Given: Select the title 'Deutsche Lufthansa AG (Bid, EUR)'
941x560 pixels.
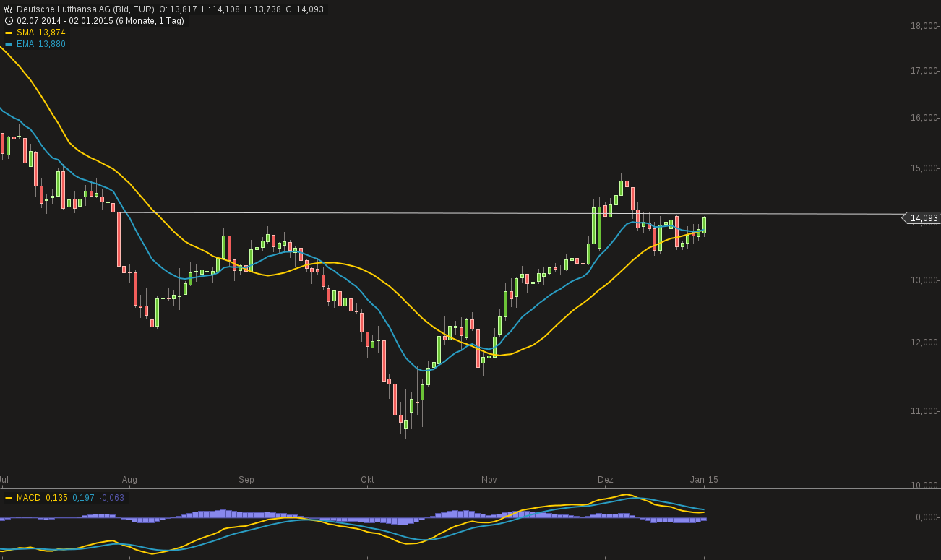Looking at the screenshot, I should pyautogui.click(x=86, y=9).
